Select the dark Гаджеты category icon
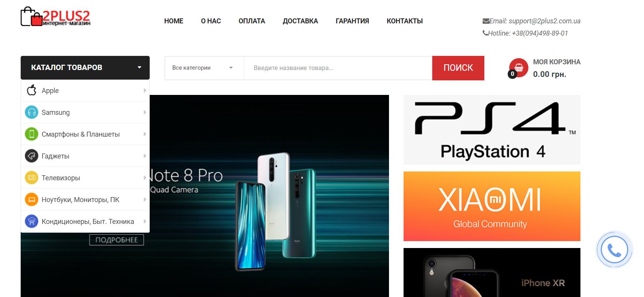 pyautogui.click(x=31, y=156)
